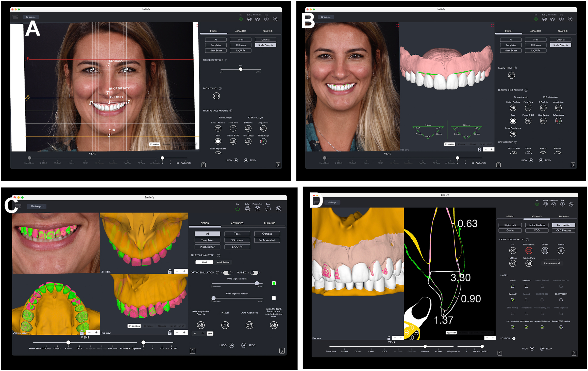Click the left arrow expander in panel A
The height and width of the screenshot is (371, 588).
pos(204,165)
